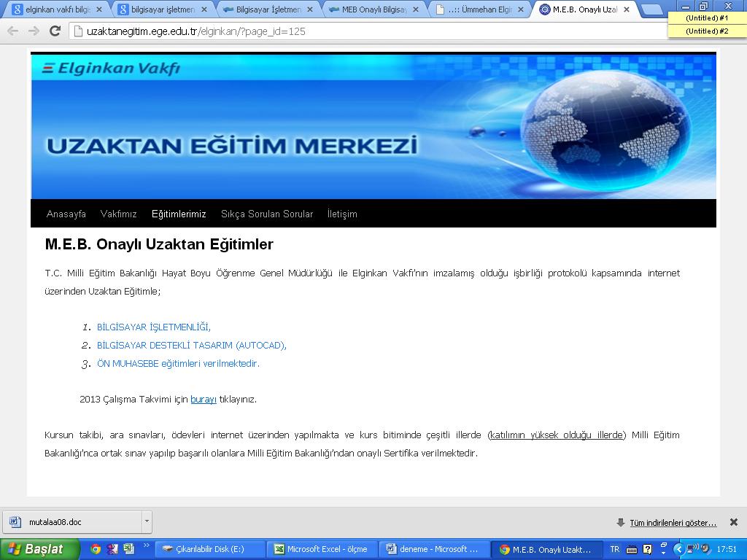The height and width of the screenshot is (560, 747).
Task: Open the İletişim menu item
Action: [x=342, y=214]
